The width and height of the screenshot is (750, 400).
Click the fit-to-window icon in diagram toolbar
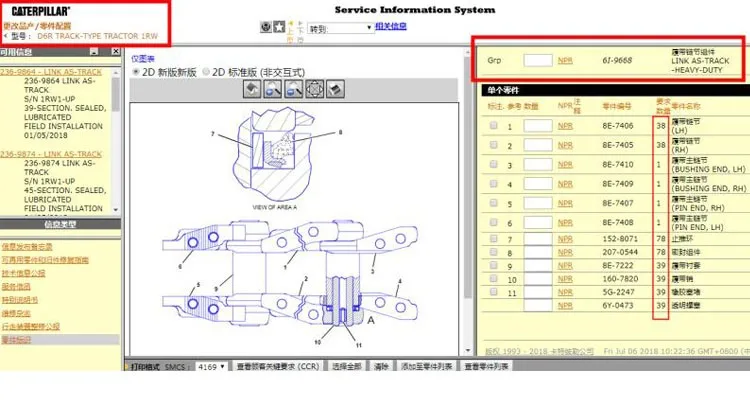tap(314, 89)
